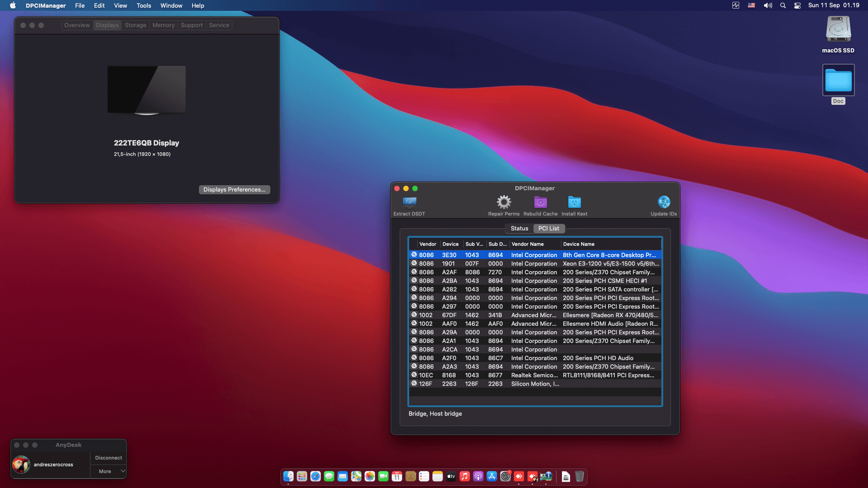The width and height of the screenshot is (868, 488).
Task: Open the volume menu in the menu bar
Action: [x=768, y=5]
